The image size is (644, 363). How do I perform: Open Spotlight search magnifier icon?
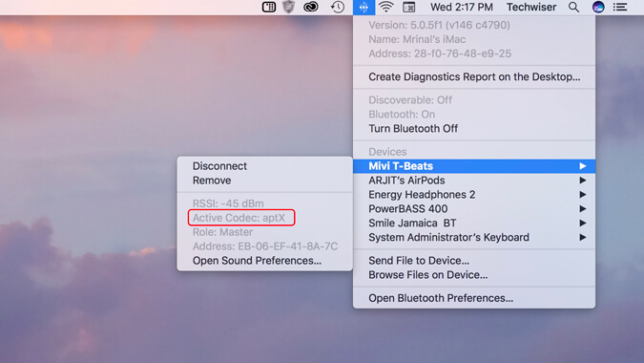point(573,7)
